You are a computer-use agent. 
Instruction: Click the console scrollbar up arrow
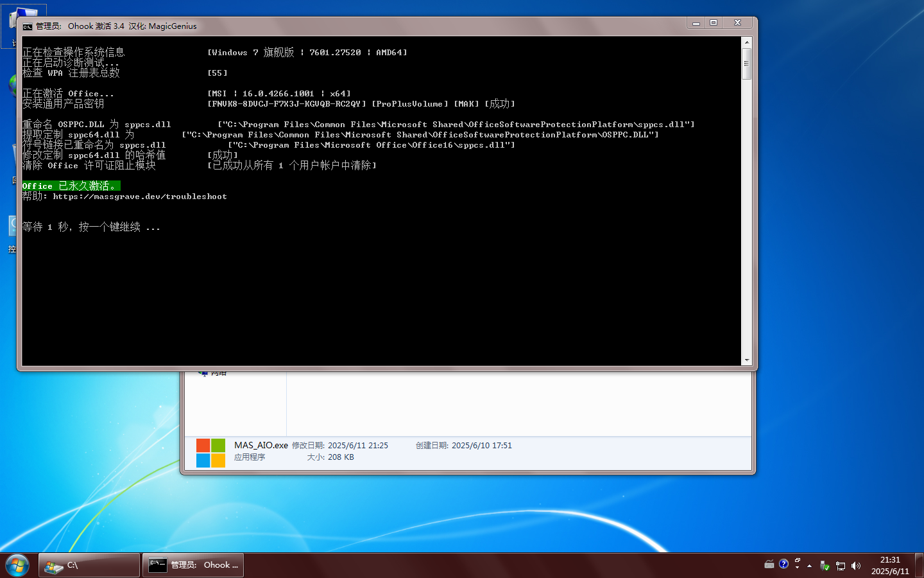tap(746, 42)
